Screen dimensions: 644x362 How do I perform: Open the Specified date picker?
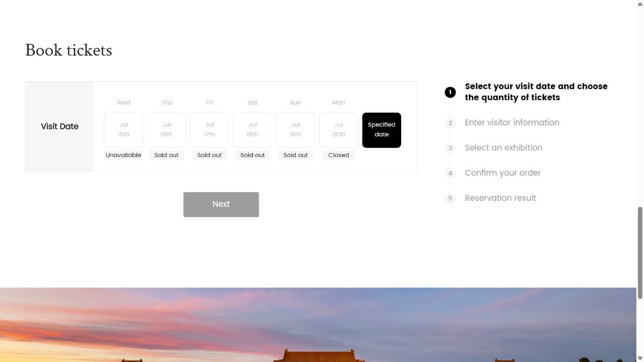pos(381,130)
